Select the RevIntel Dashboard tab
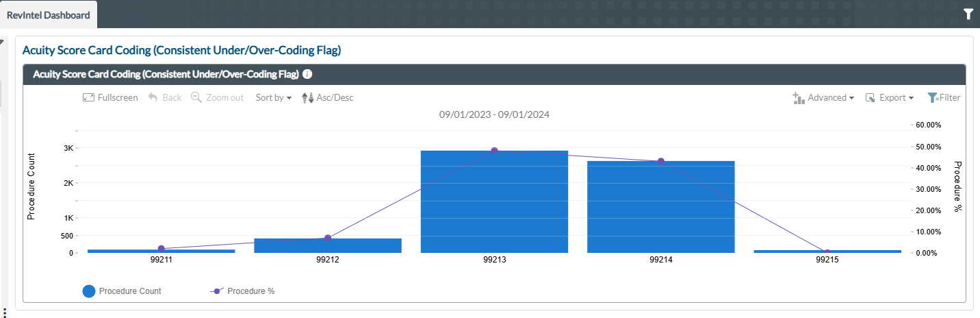The height and width of the screenshot is (318, 980). [48, 14]
